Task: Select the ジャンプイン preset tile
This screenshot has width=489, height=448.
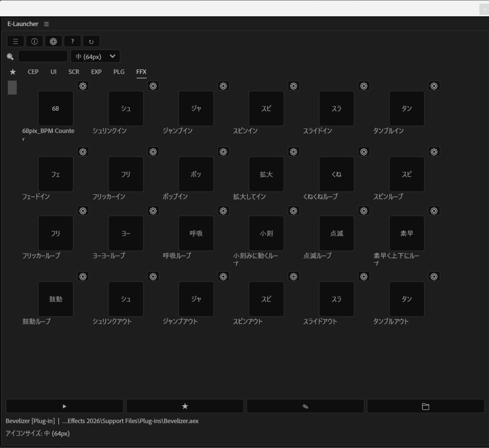Action: click(196, 108)
